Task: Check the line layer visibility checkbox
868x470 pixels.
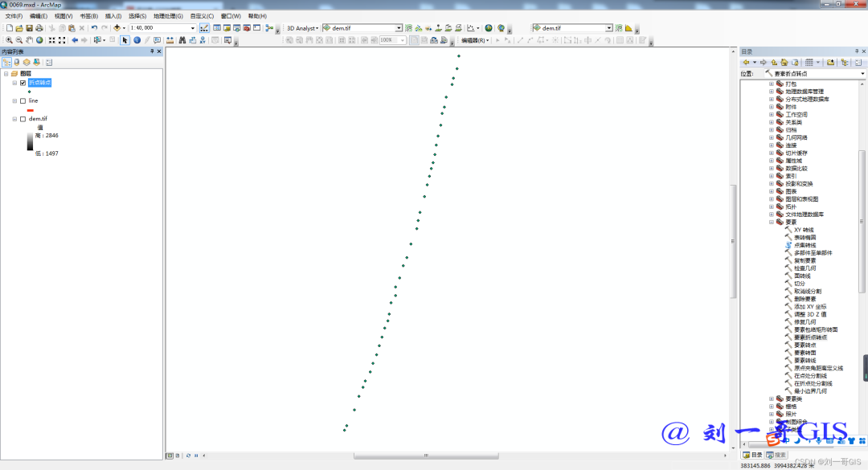Action: [x=23, y=100]
